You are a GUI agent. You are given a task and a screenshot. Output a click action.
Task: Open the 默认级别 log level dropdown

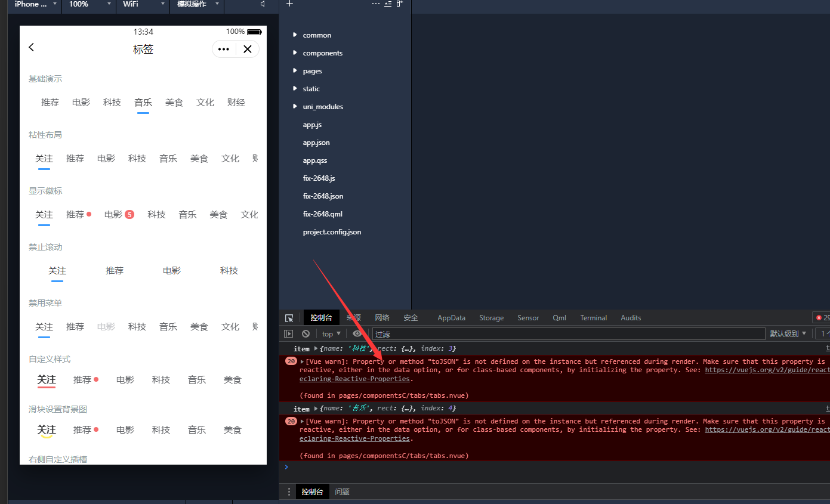[788, 333]
